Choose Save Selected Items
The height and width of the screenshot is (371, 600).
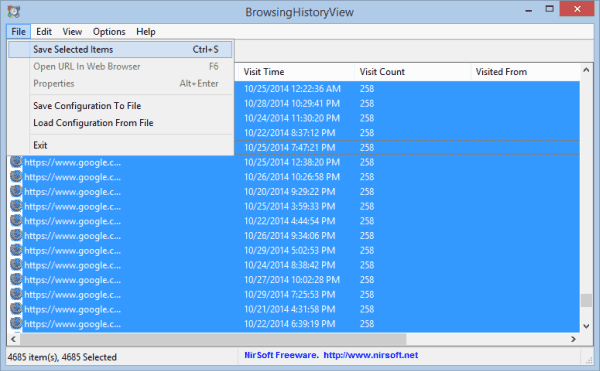pos(120,50)
